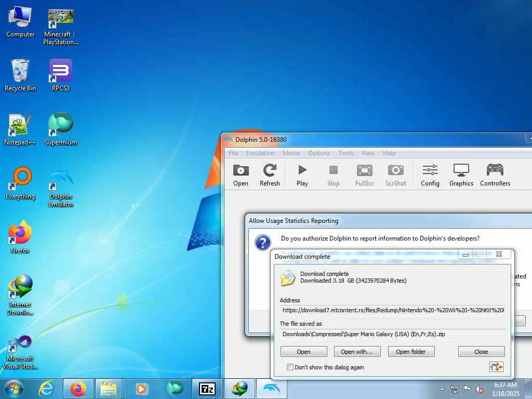Viewport: 532px width, 399px height.
Task: Select the Everything desktop shortcut
Action: pos(20,183)
